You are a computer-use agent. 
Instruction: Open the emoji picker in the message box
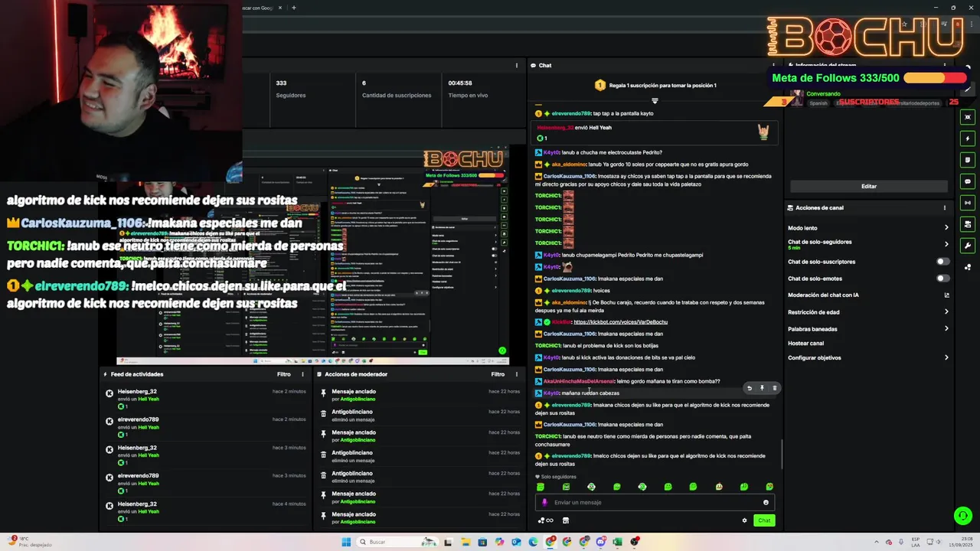pos(766,502)
